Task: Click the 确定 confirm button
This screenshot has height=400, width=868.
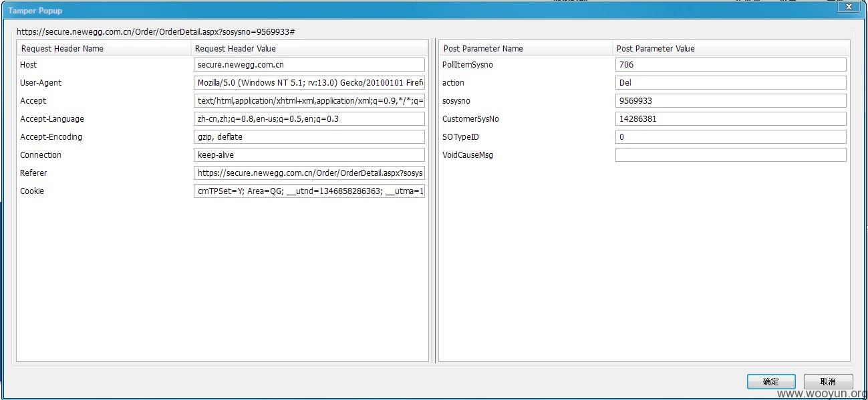Action: click(x=771, y=381)
